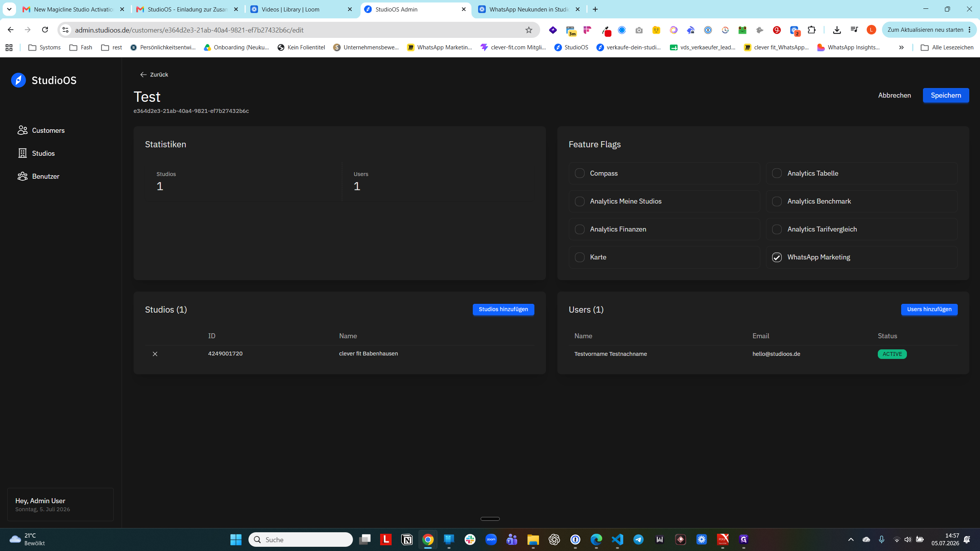Expand the hidden bookmarks overflow chevron
The width and height of the screenshot is (980, 551).
pos(901,47)
